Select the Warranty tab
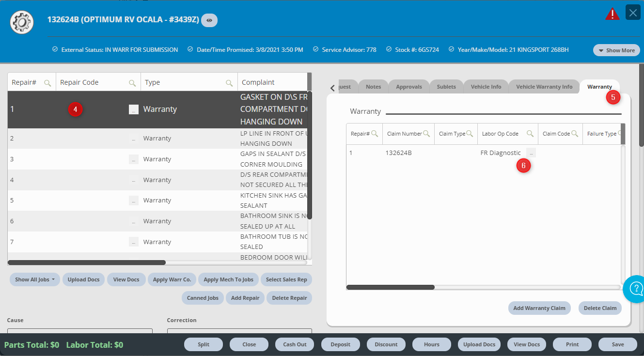The image size is (644, 356). pos(599,87)
